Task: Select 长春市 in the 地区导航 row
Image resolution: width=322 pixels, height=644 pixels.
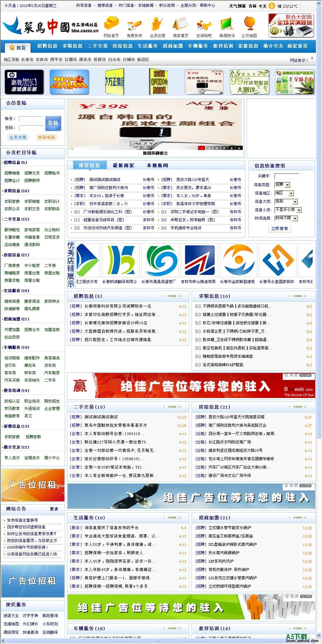Action: pyautogui.click(x=28, y=60)
